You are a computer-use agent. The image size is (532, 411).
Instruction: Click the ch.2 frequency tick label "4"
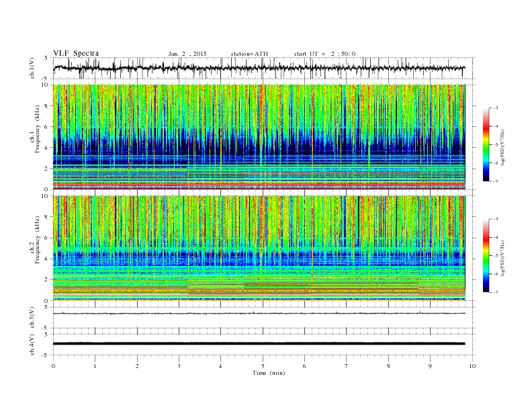coord(47,259)
